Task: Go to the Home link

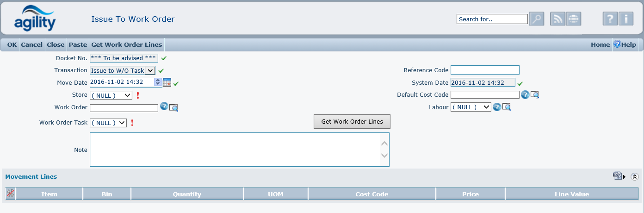Action: point(600,45)
